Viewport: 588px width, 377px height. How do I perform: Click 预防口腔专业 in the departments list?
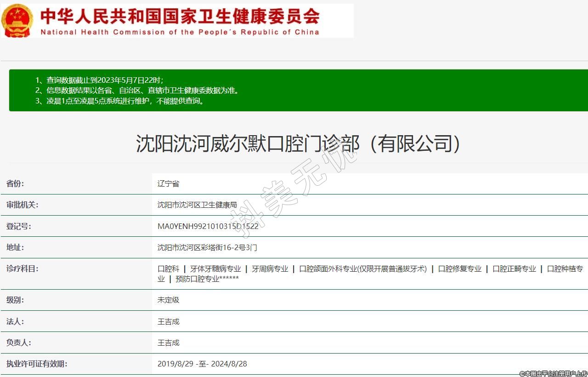[x=207, y=279]
